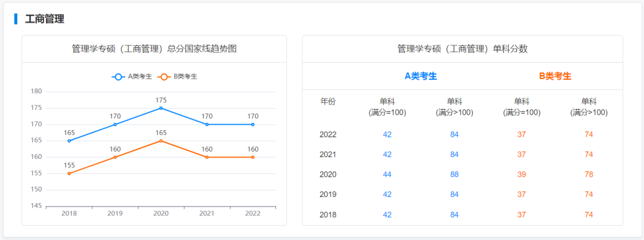Viewport: 644px width, 240px height.
Task: Click blue value 42 in the 2022 row
Action: tap(387, 134)
